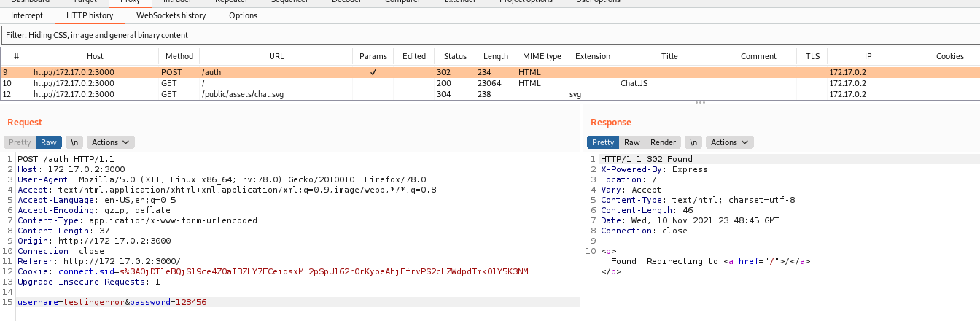The height and width of the screenshot is (321, 980).
Task: Click the panel divider drag-handle dots
Action: coord(700,103)
